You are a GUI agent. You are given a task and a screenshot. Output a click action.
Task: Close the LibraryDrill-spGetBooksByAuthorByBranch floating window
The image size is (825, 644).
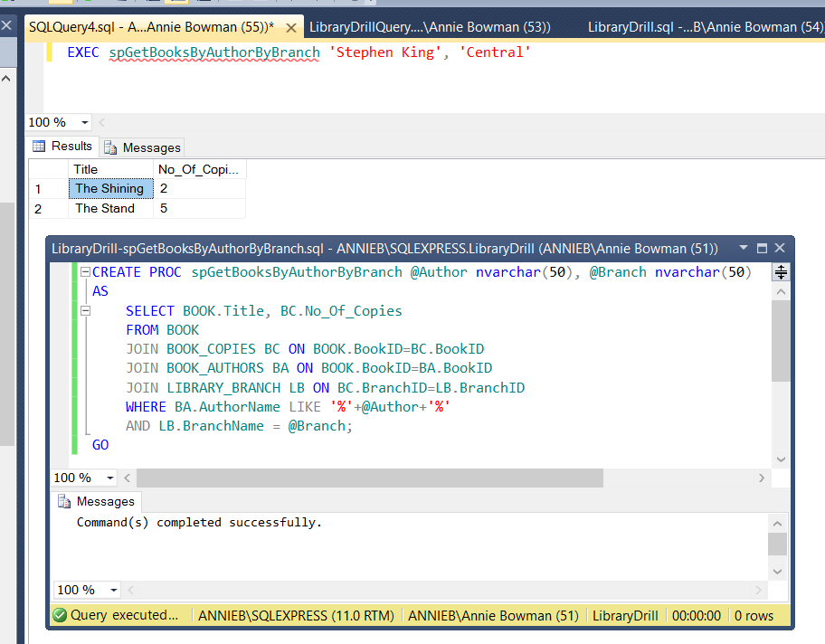tap(780, 248)
